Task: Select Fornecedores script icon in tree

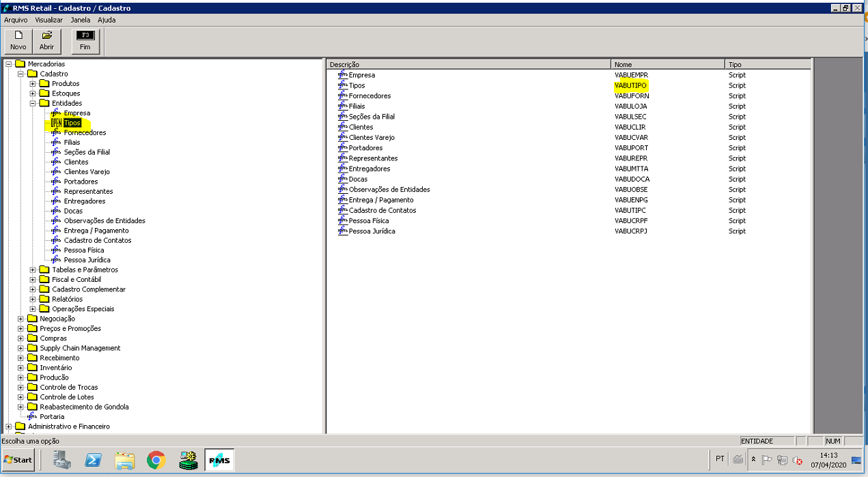Action: click(x=56, y=133)
